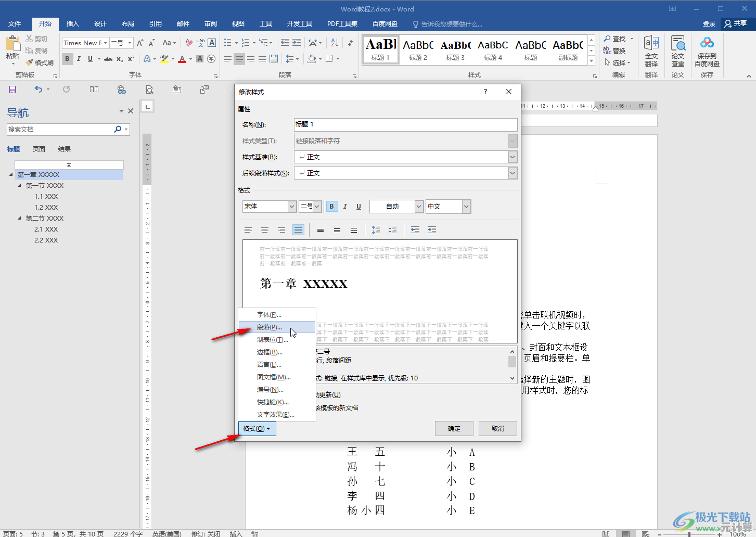This screenshot has width=756, height=537.
Task: Click the full-text translate icon
Action: pos(651,43)
